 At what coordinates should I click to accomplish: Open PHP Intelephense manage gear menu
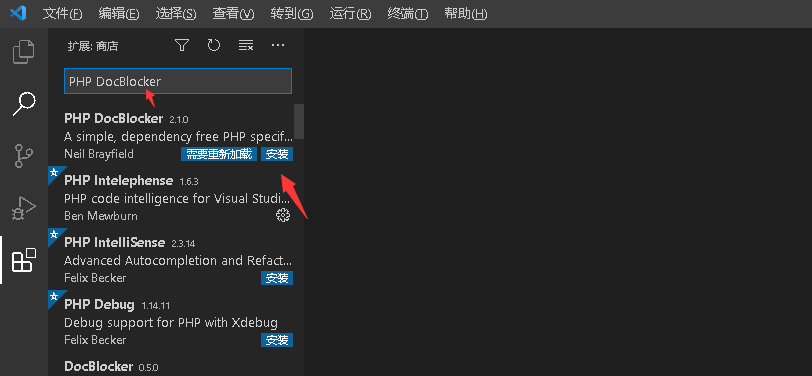[283, 215]
